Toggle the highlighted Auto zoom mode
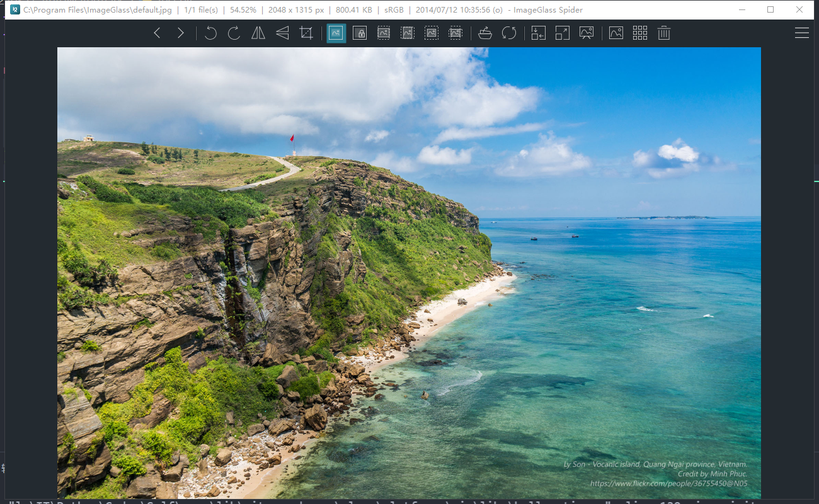The height and width of the screenshot is (504, 819). [x=336, y=33]
